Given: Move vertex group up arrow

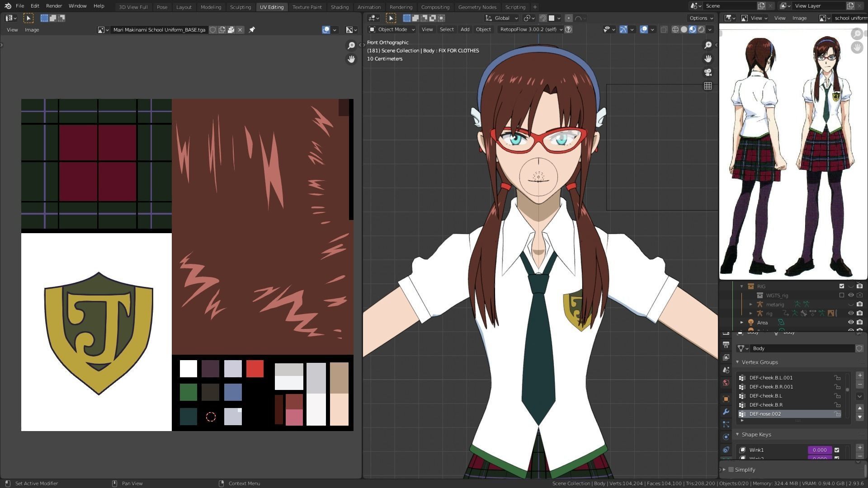Looking at the screenshot, I should click(860, 408).
